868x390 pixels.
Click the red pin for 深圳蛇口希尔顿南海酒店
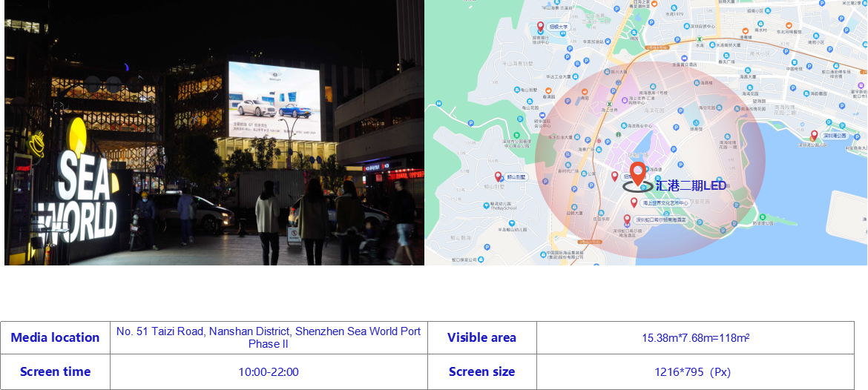coord(627,219)
